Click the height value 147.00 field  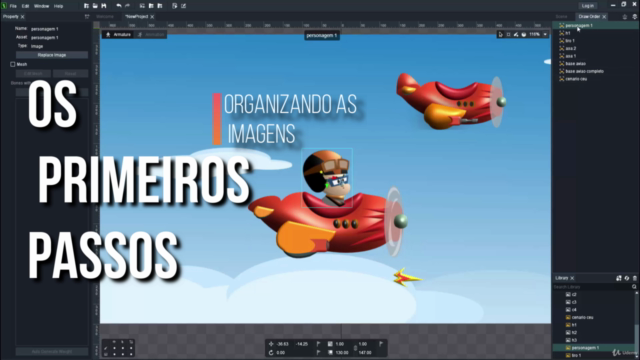click(365, 353)
